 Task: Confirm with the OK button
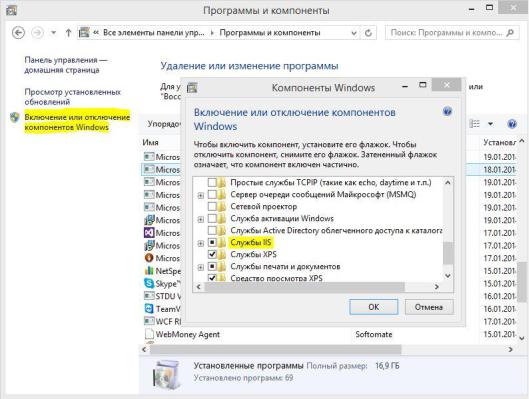[x=374, y=307]
